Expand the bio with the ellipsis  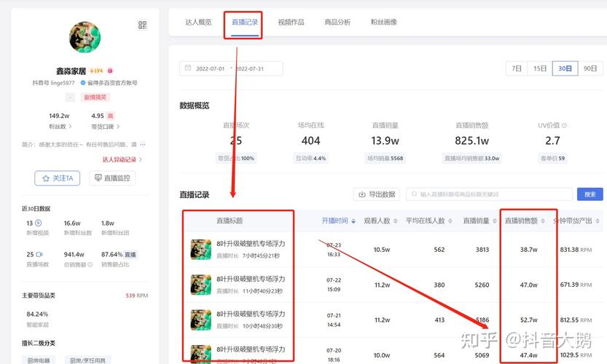click(143, 145)
